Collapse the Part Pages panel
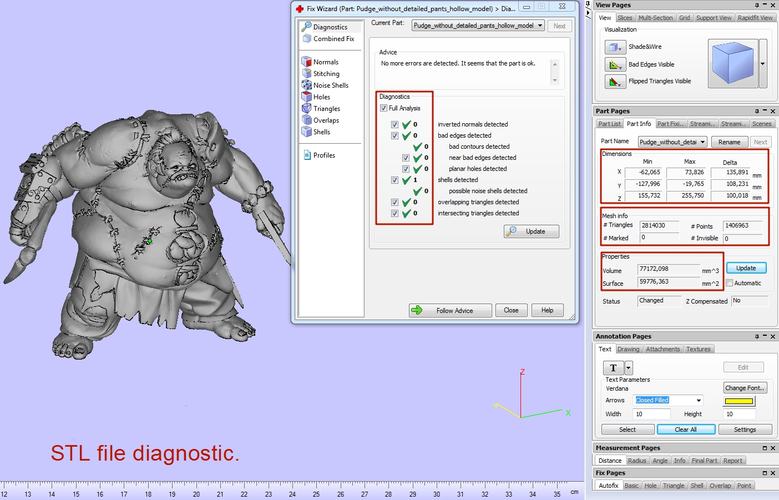This screenshot has width=779, height=500. click(765, 111)
